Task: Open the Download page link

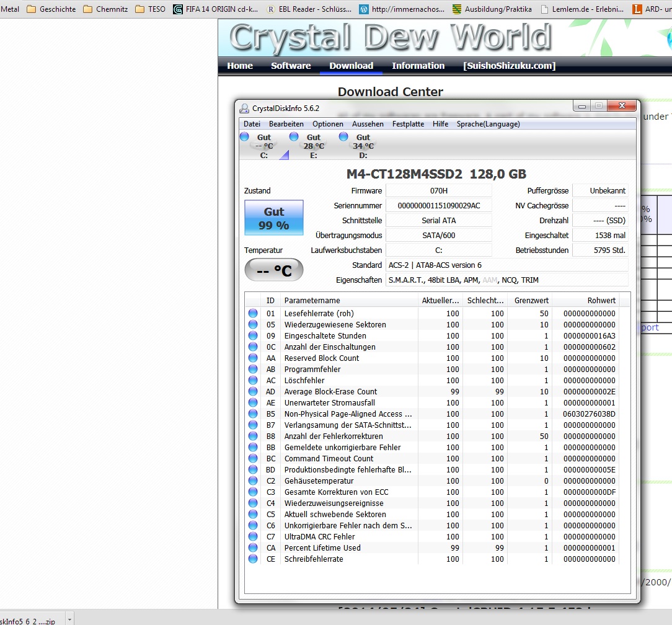Action: (x=351, y=66)
